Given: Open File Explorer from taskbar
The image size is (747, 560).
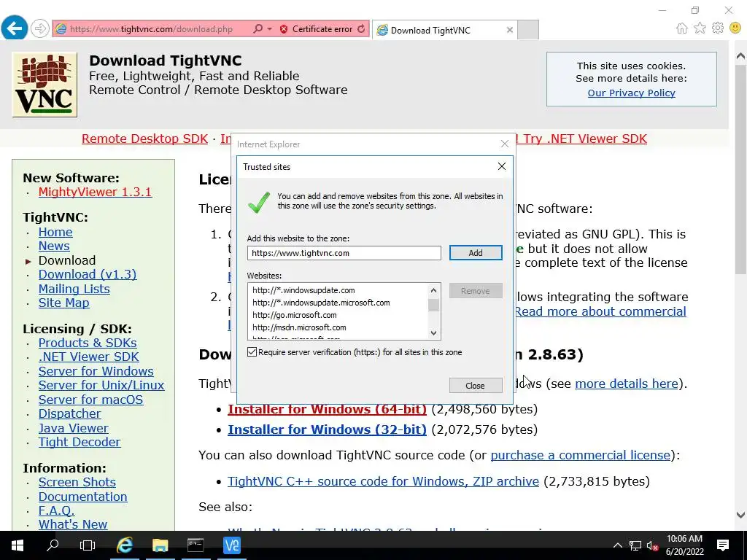Looking at the screenshot, I should tap(160, 545).
